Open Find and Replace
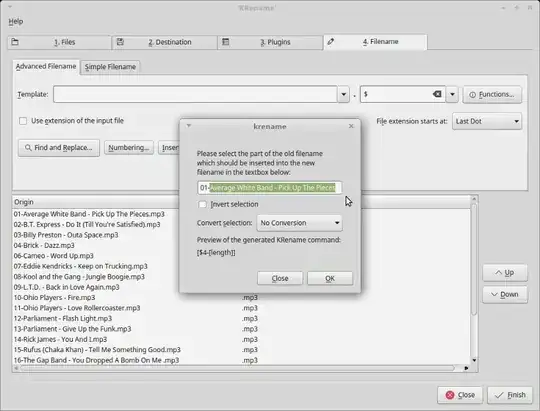The height and width of the screenshot is (411, 540). [x=59, y=148]
